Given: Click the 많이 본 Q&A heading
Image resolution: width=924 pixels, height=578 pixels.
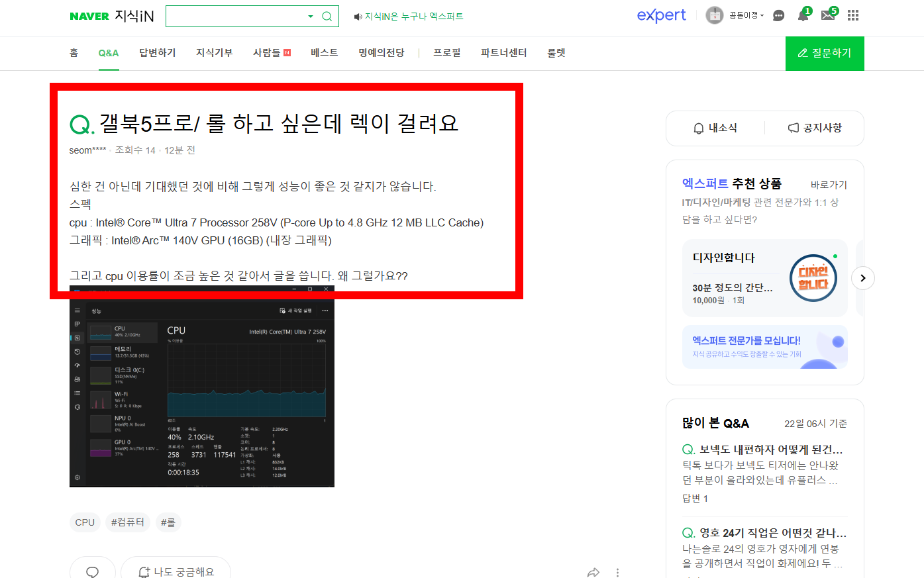Looking at the screenshot, I should coord(715,424).
